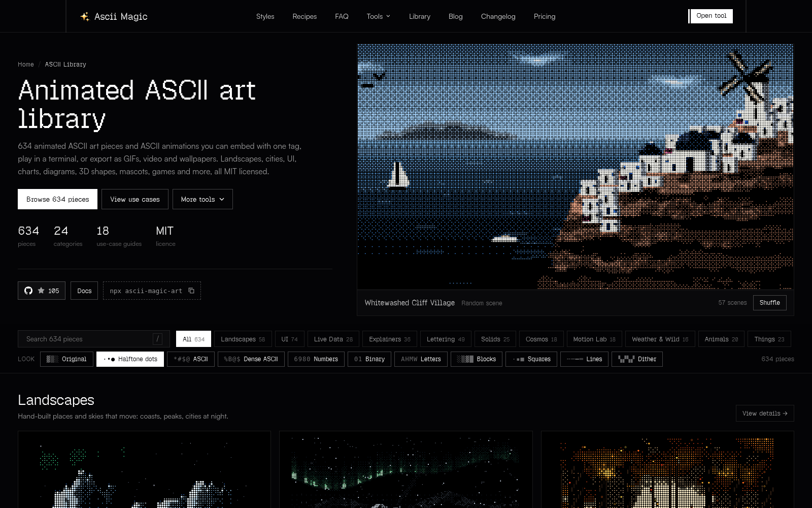Open the Animals category
This screenshot has width=812, height=508.
coord(721,339)
